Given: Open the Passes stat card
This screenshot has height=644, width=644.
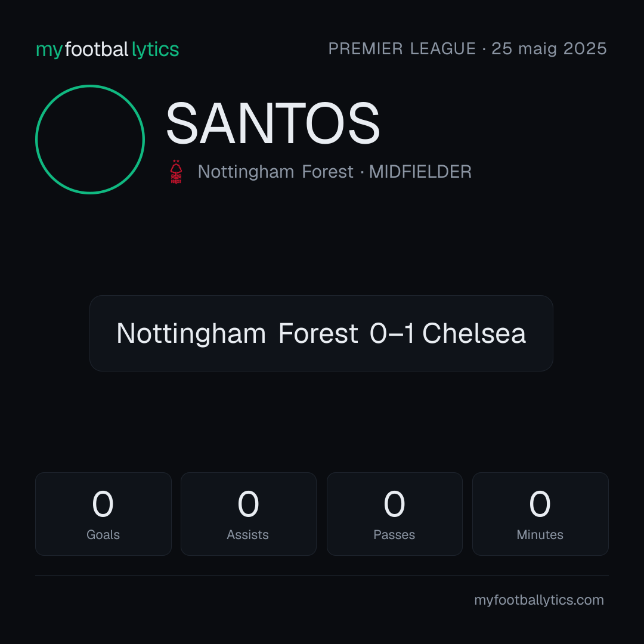Looking at the screenshot, I should tap(394, 514).
